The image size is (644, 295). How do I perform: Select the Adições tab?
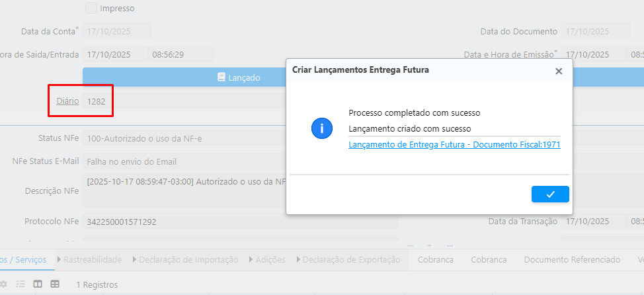(x=270, y=260)
